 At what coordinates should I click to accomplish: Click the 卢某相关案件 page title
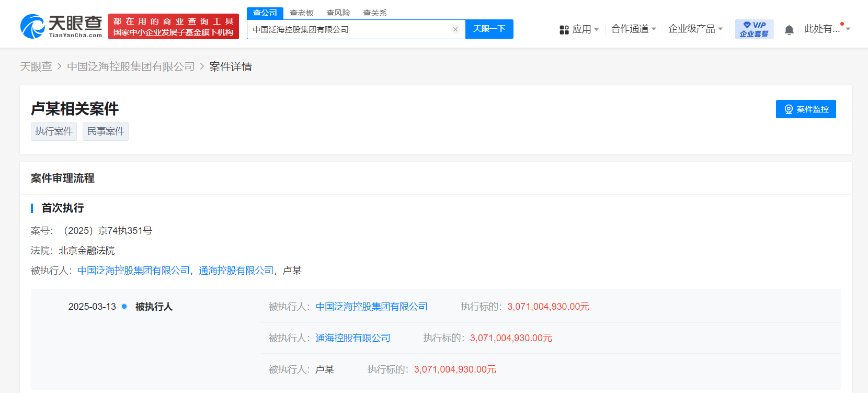point(75,109)
